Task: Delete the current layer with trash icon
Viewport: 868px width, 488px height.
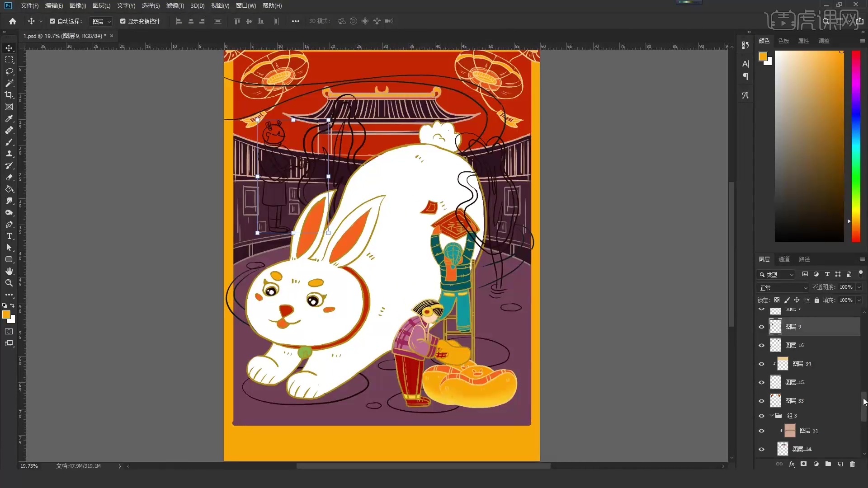Action: tap(852, 464)
